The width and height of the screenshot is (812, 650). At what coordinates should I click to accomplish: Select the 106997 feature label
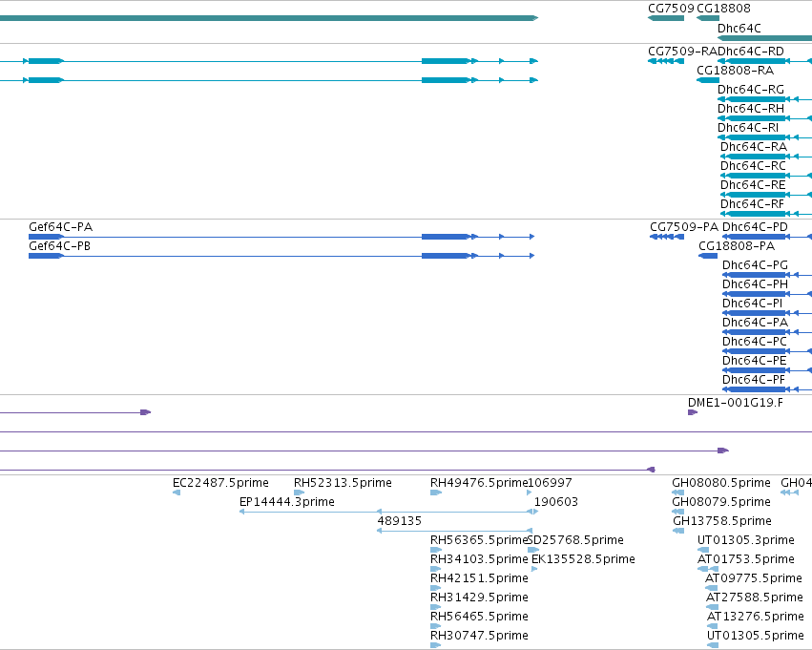coord(550,483)
